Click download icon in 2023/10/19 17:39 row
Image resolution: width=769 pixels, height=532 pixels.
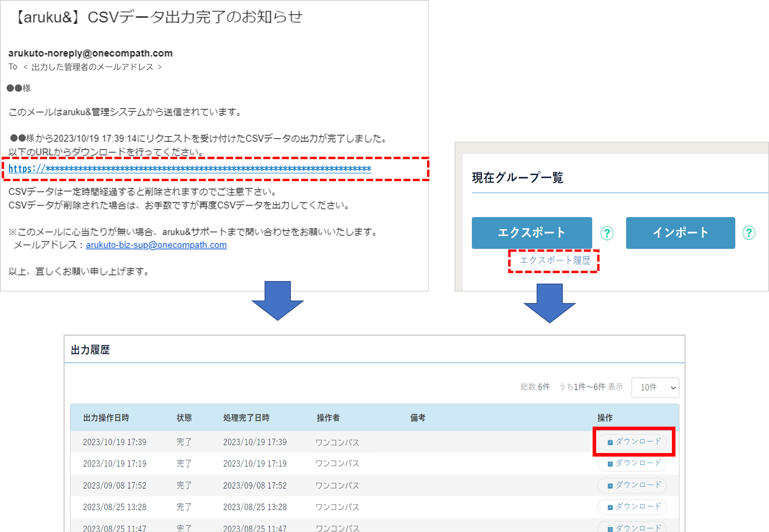(610, 442)
